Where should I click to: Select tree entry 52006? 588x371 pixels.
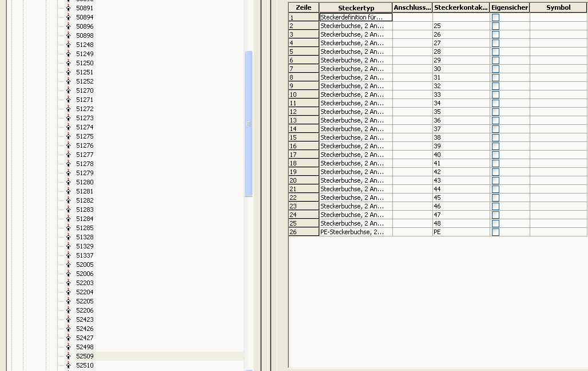pyautogui.click(x=85, y=274)
